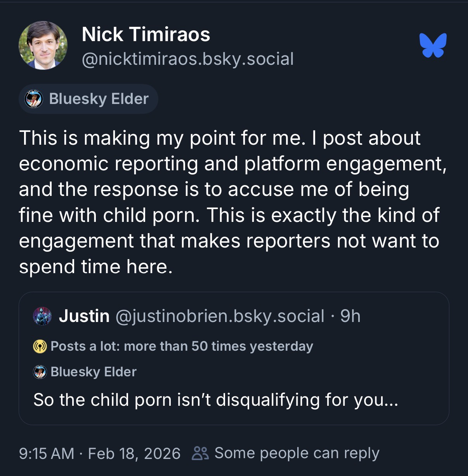Click the Nick Timiraos display name

click(x=146, y=34)
